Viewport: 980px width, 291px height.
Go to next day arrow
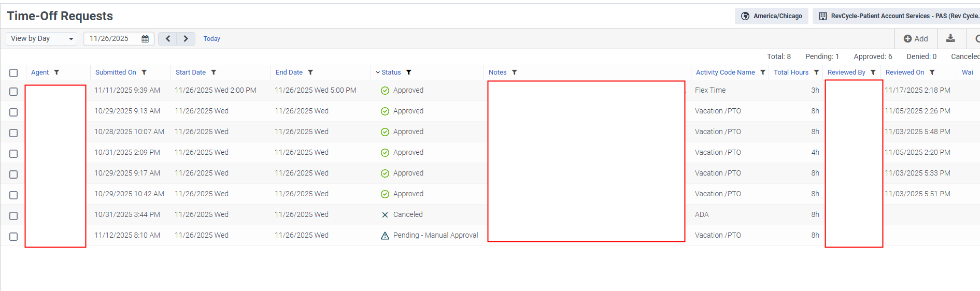[x=186, y=39]
